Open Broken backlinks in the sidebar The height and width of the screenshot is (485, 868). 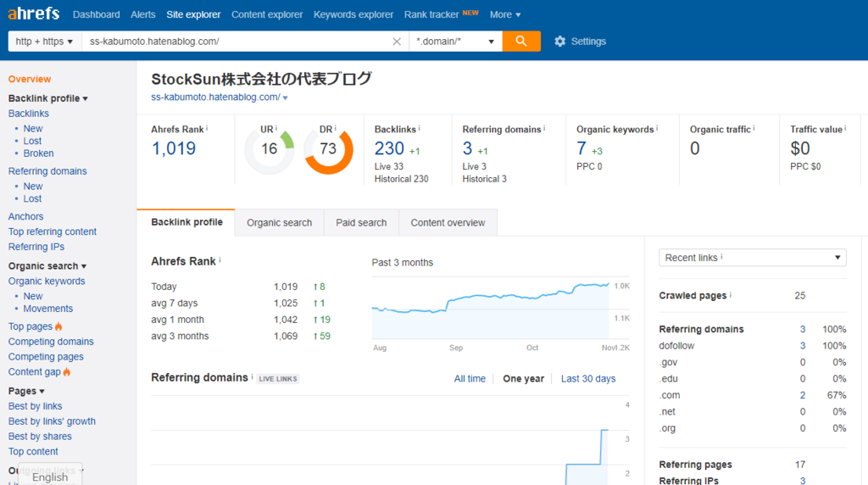(38, 153)
